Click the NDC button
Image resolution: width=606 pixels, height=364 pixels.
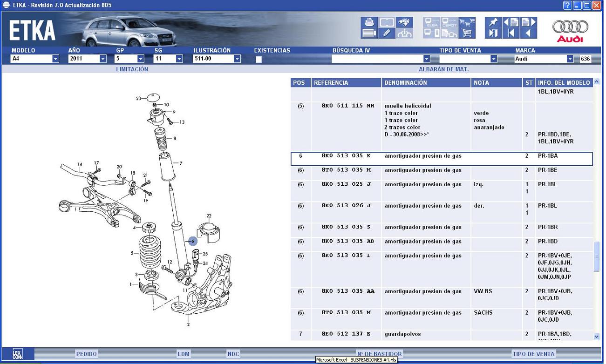(233, 354)
